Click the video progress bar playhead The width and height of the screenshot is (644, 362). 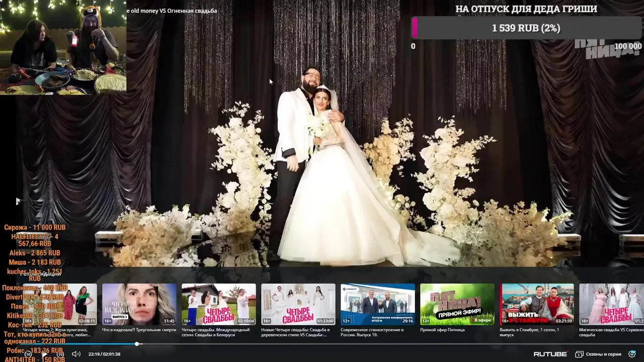pyautogui.click(x=137, y=344)
